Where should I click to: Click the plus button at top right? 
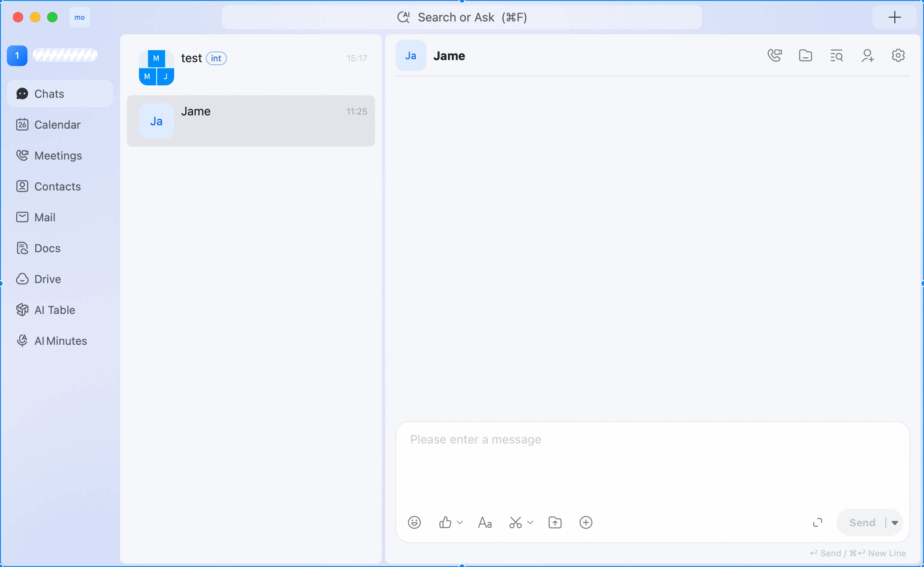click(894, 17)
